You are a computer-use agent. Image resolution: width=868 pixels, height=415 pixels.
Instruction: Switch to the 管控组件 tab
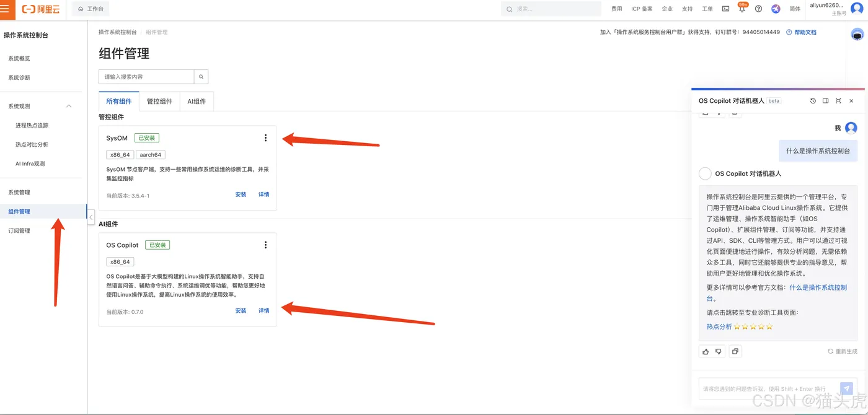159,102
